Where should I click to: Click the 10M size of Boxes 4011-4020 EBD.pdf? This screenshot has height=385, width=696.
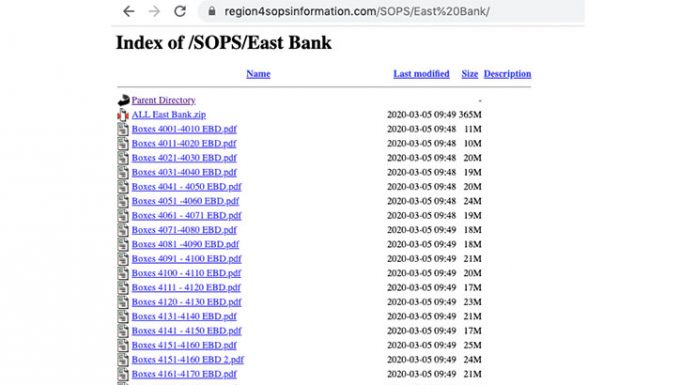(x=473, y=143)
